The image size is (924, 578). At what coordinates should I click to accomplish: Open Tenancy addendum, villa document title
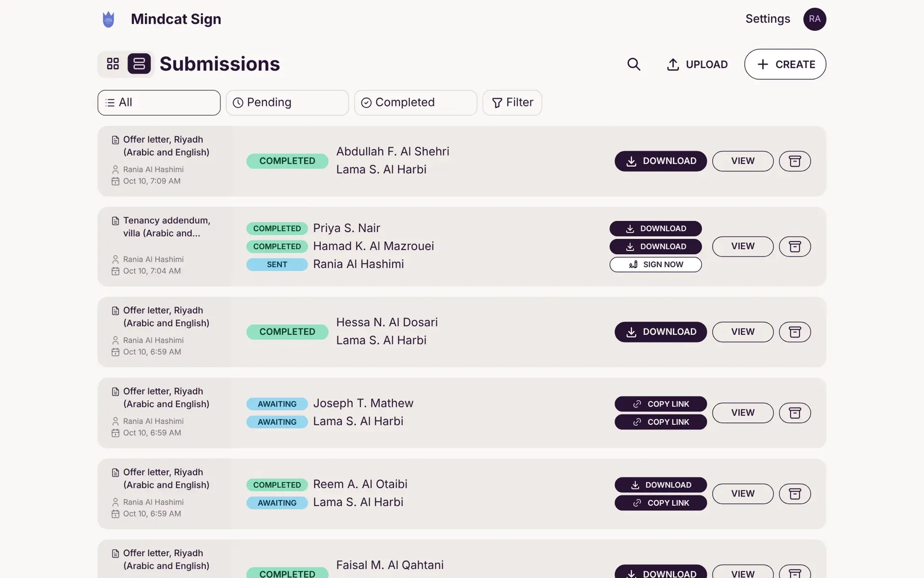(167, 227)
